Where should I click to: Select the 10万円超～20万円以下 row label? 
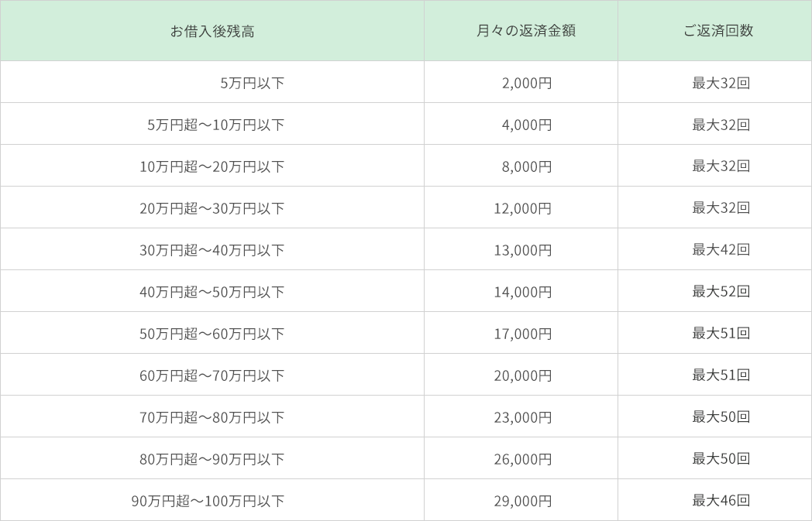tap(212, 166)
